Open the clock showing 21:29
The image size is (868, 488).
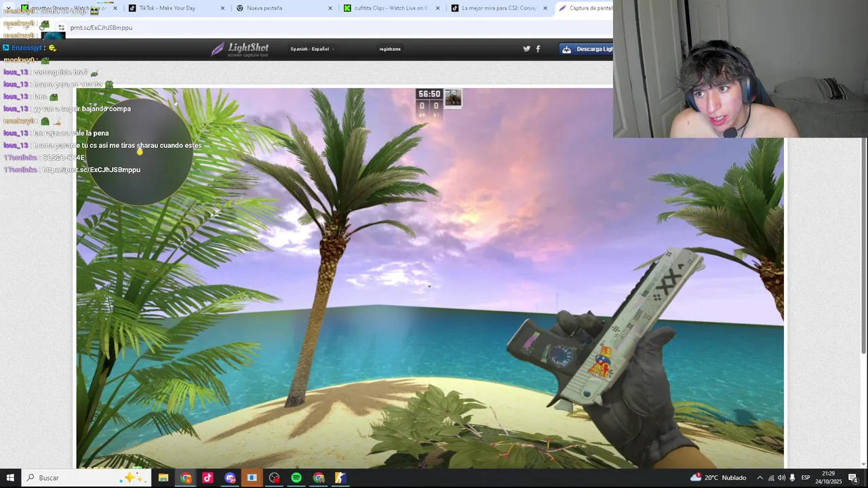pyautogui.click(x=828, y=478)
